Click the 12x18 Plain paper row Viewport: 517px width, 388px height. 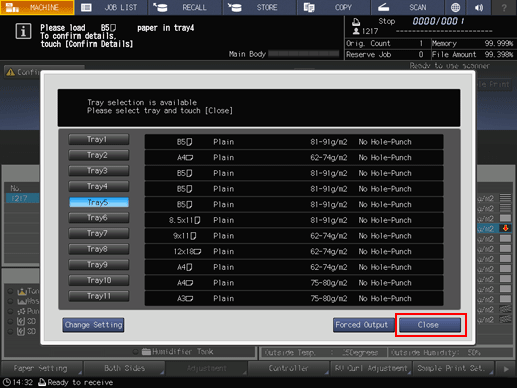click(294, 252)
